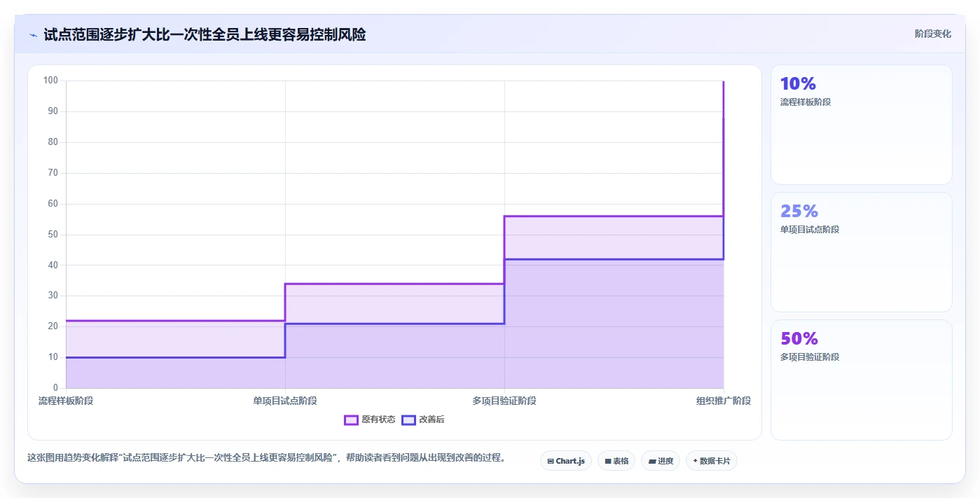The width and height of the screenshot is (980, 498).
Task: Open the 10% 流程样板阶段 card
Action: tap(862, 125)
